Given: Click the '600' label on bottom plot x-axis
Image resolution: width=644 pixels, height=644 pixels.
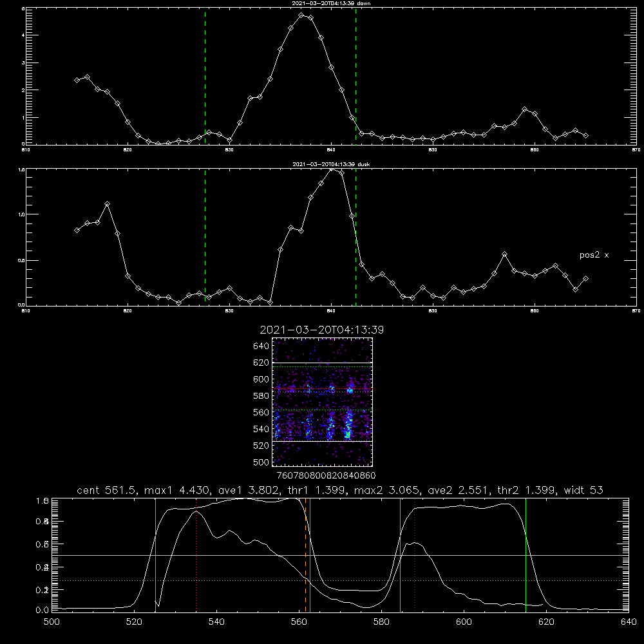Looking at the screenshot, I should (x=464, y=622).
